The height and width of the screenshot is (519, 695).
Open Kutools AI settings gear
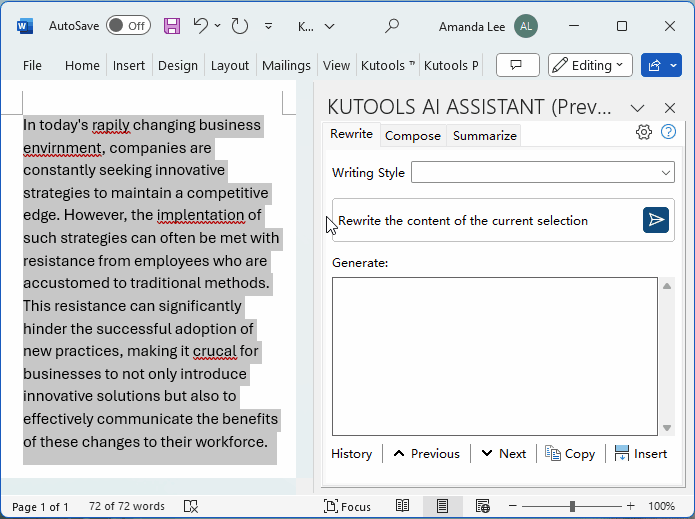tap(644, 132)
